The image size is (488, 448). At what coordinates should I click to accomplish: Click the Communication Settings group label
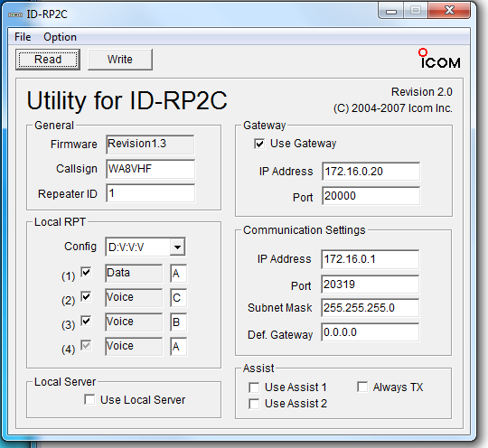pos(304,230)
